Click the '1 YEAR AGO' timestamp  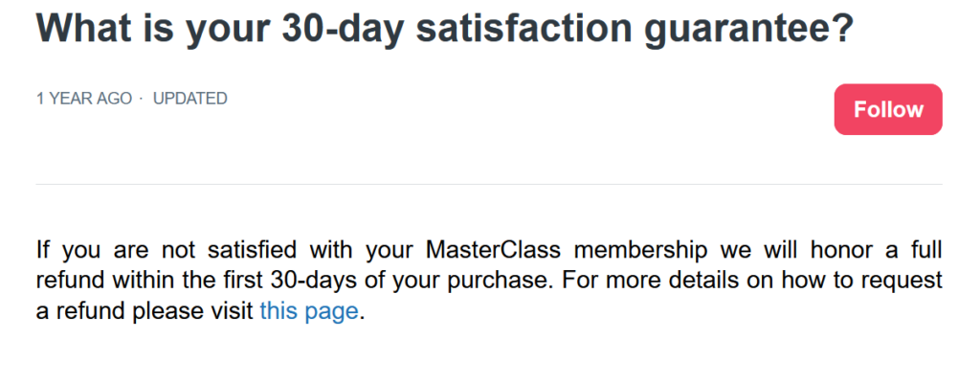pos(84,99)
